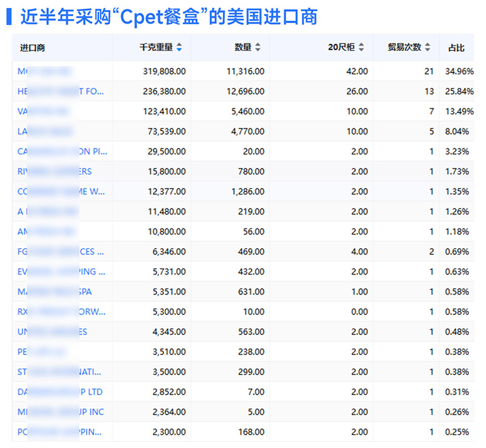Select weight cell 73,539.00

point(166,131)
